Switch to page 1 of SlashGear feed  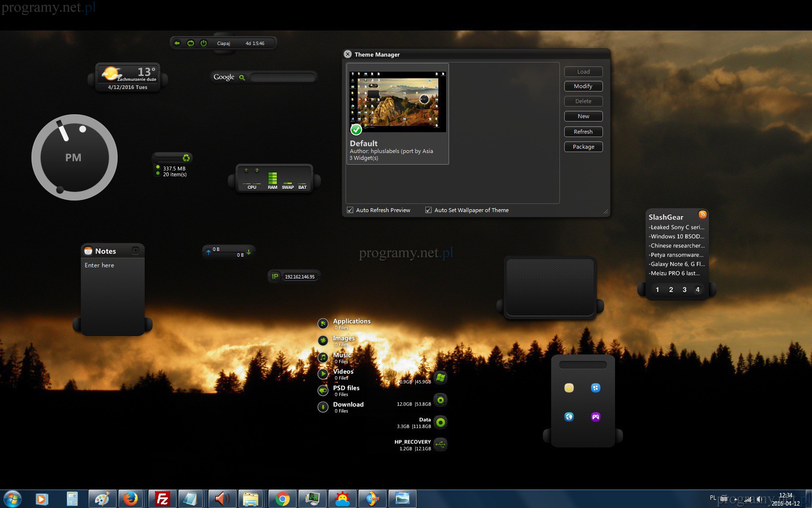pos(657,290)
